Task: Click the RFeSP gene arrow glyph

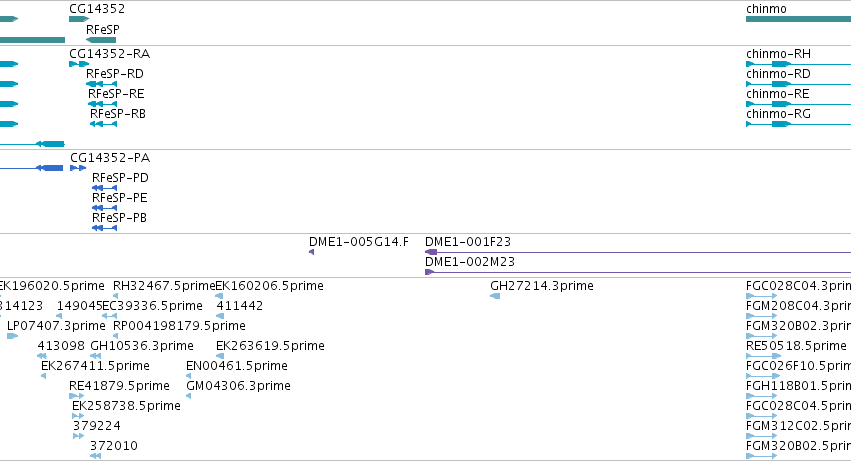Action: click(x=101, y=40)
